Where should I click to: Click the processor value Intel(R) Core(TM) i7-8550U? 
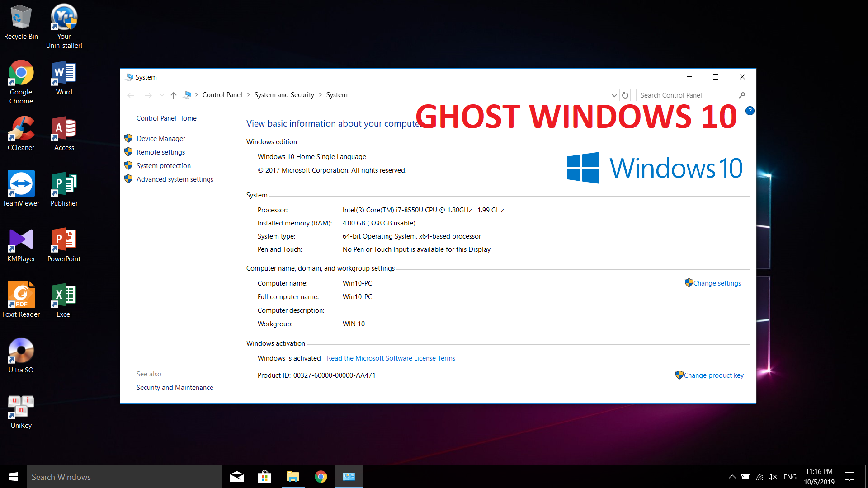point(423,210)
